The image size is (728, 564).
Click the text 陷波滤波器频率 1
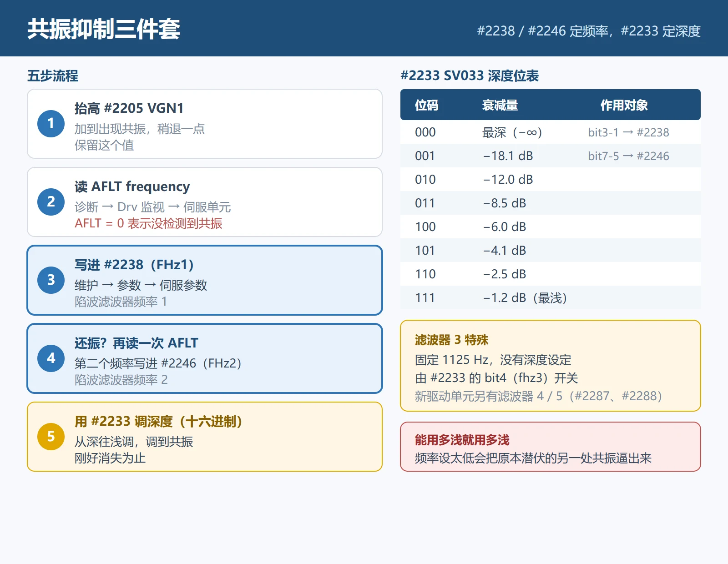(x=121, y=302)
